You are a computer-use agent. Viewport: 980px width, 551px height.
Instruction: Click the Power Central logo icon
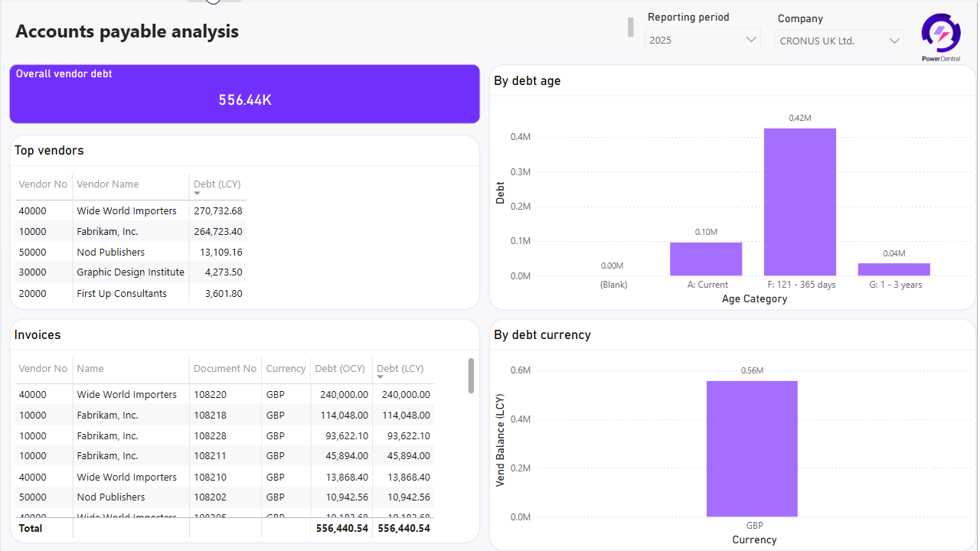941,37
